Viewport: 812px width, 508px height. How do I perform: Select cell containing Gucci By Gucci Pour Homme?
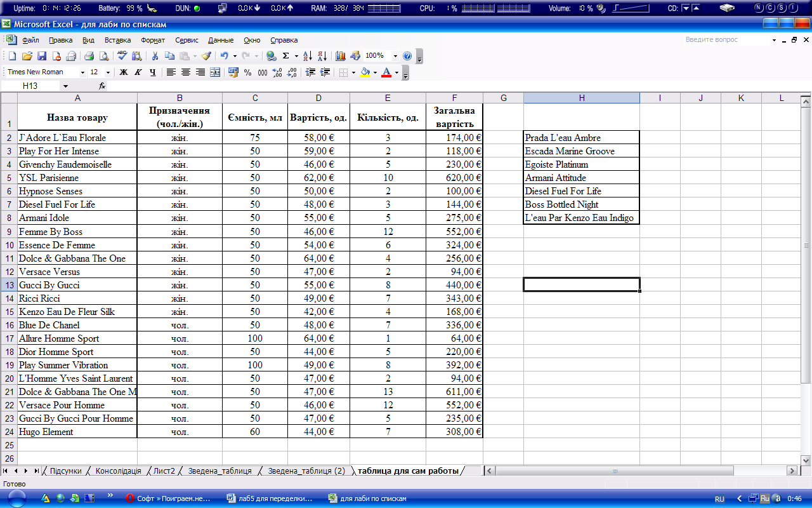(77, 418)
